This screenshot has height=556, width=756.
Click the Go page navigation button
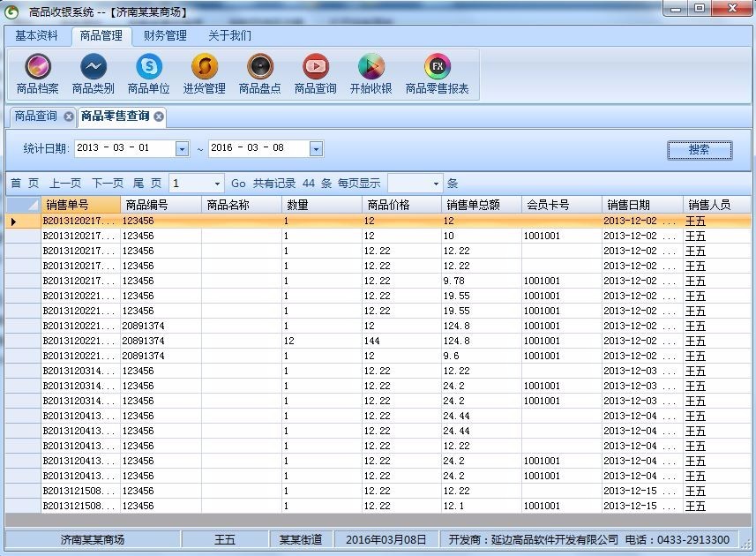point(236,182)
